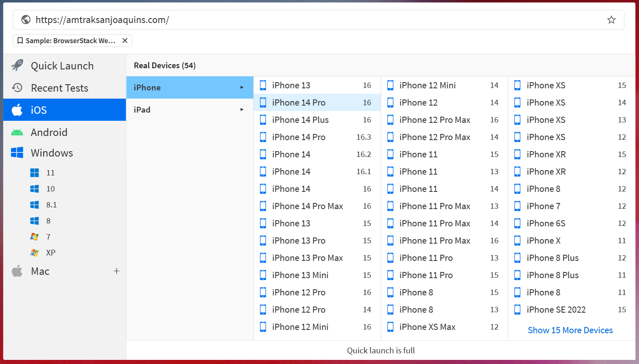This screenshot has height=364, width=639.
Task: Click phone icon beside iPhone 12 Mini version 16
Action: pyautogui.click(x=263, y=327)
